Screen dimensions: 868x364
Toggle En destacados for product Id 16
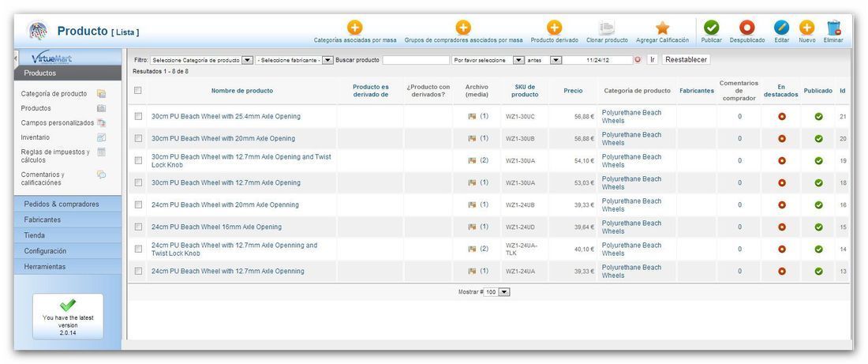pyautogui.click(x=782, y=205)
